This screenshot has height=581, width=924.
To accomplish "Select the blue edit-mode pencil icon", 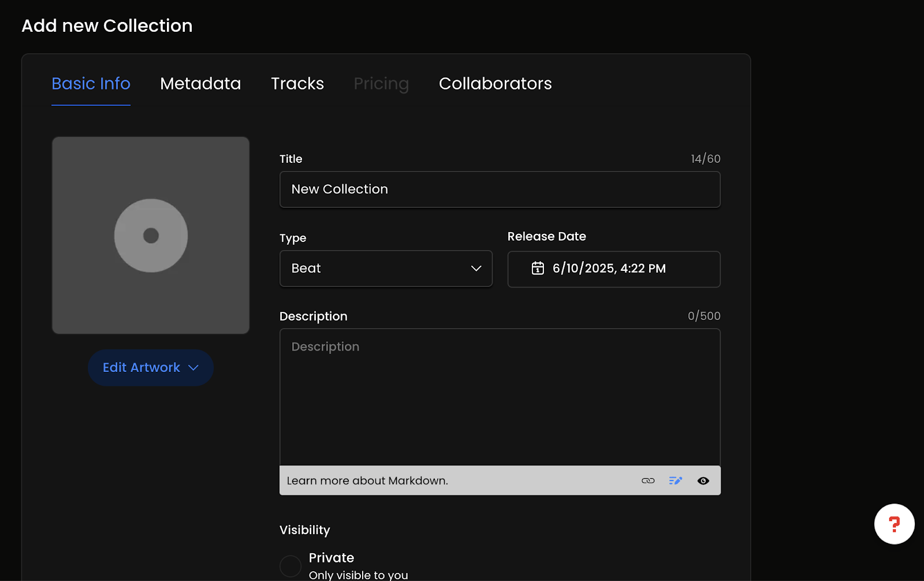I will pos(675,481).
